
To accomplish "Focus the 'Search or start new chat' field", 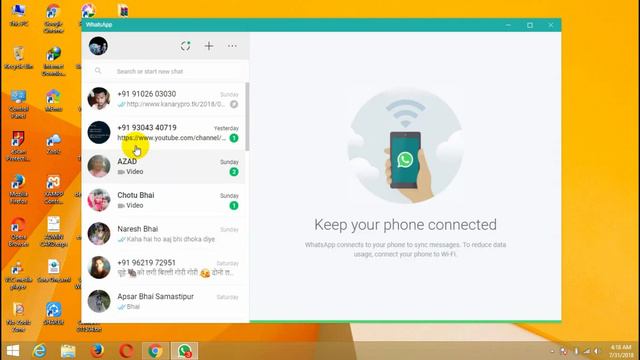I will tap(165, 71).
